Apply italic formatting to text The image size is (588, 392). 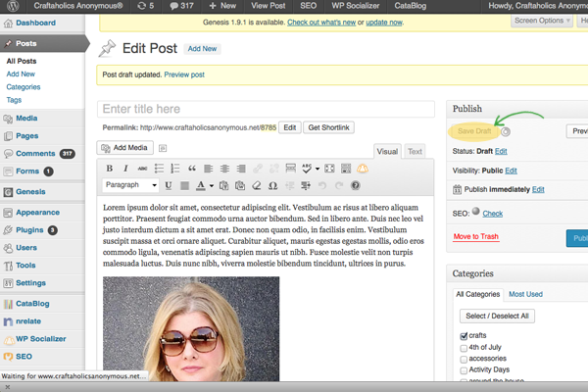point(125,169)
